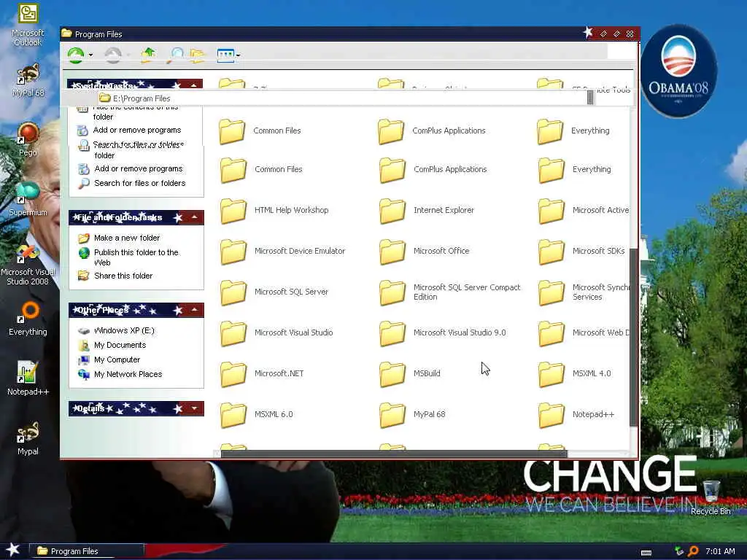This screenshot has height=560, width=747.
Task: Select the Microsoft.NET folder
Action: coord(262,374)
